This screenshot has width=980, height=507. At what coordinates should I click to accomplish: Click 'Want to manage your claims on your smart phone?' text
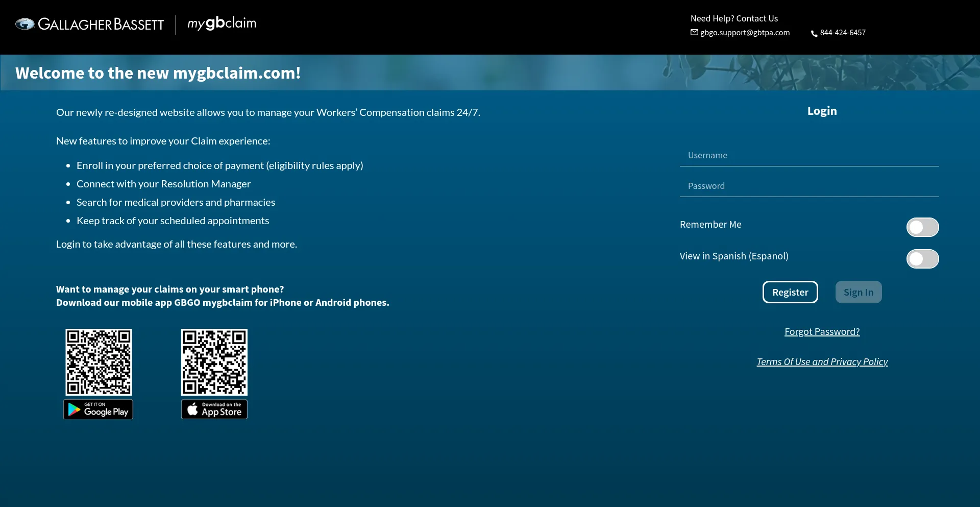point(170,289)
